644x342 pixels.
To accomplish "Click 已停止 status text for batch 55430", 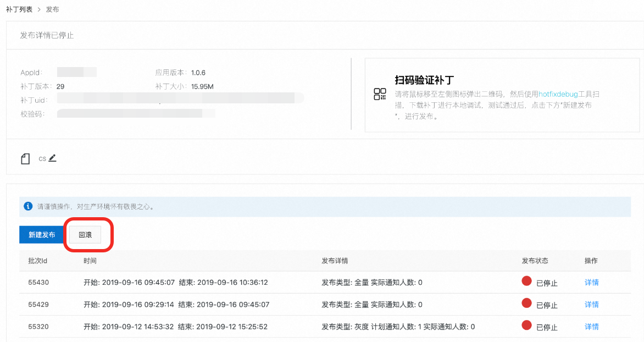I will (x=547, y=283).
